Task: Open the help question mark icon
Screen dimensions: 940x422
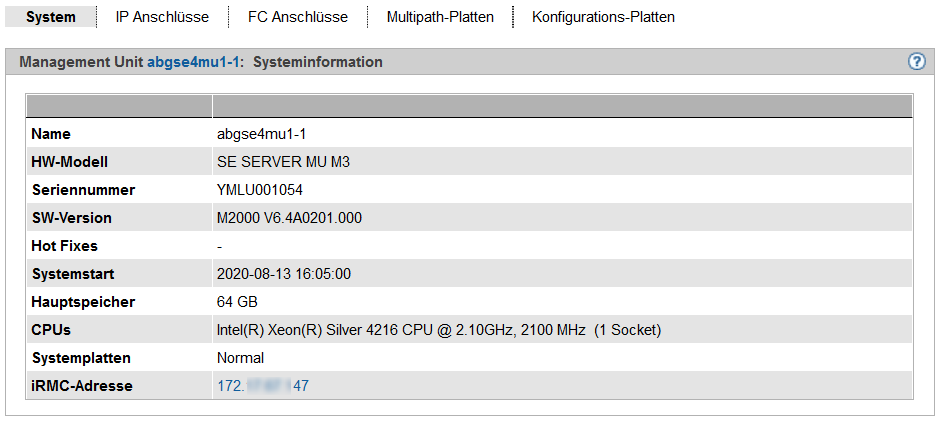Action: click(916, 61)
